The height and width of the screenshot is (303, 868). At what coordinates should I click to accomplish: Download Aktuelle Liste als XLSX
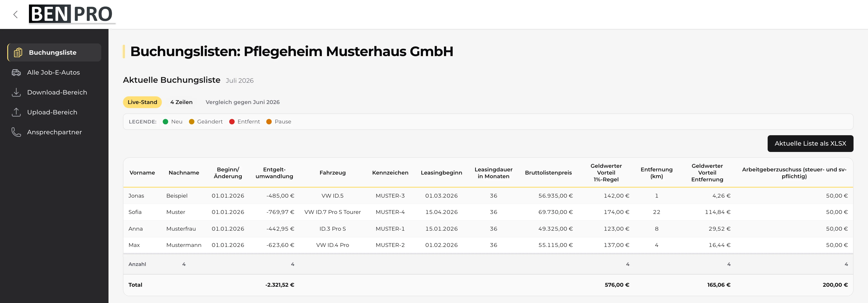pos(810,144)
